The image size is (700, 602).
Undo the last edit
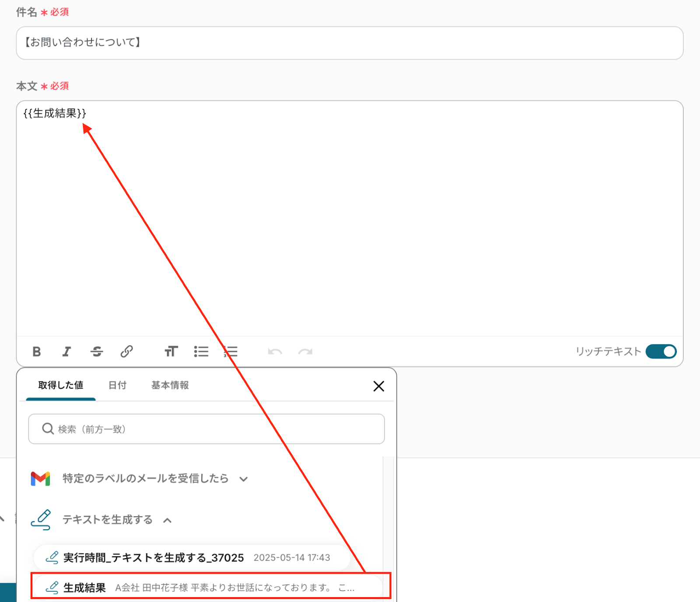[275, 352]
